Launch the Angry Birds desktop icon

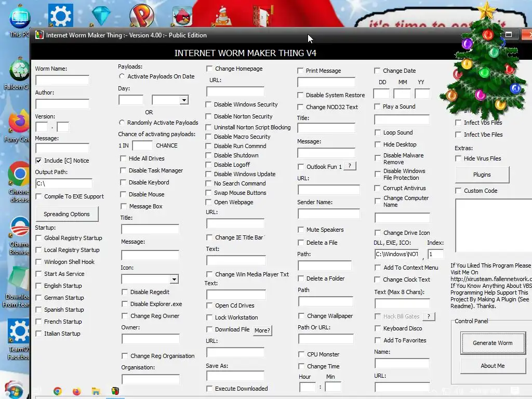182,16
